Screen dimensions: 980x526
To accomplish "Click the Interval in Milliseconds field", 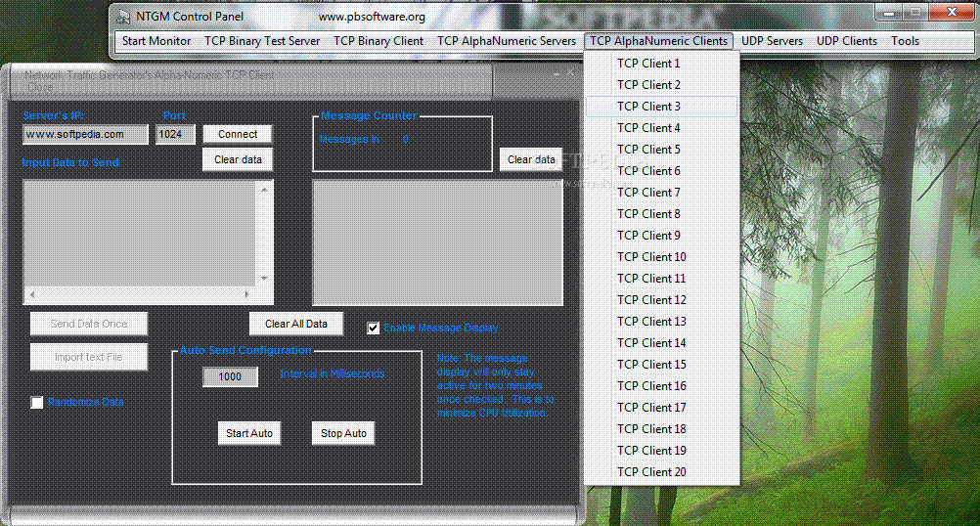I will [x=230, y=376].
